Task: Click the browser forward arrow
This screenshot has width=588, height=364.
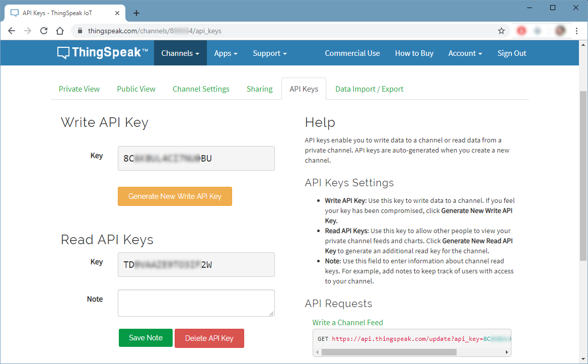Action: (28, 31)
